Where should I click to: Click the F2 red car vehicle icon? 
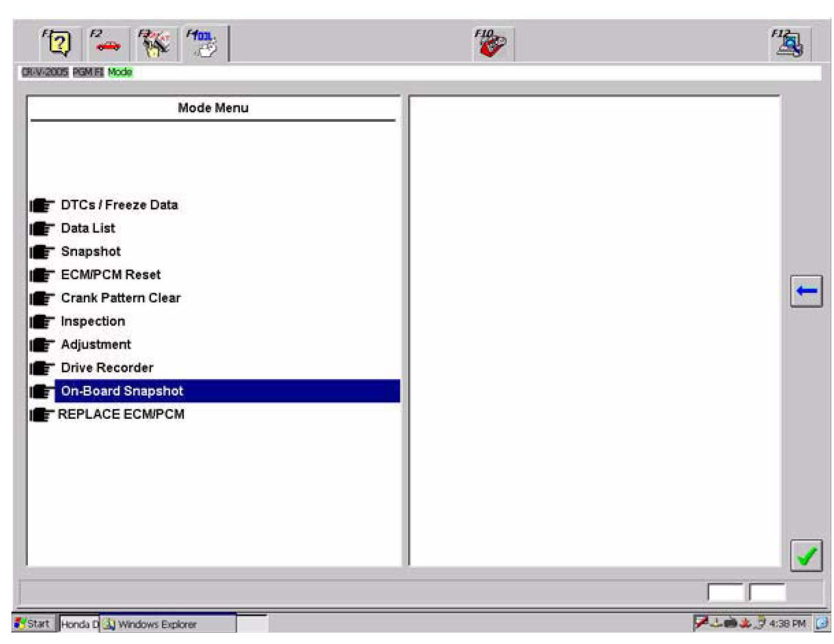[x=108, y=45]
